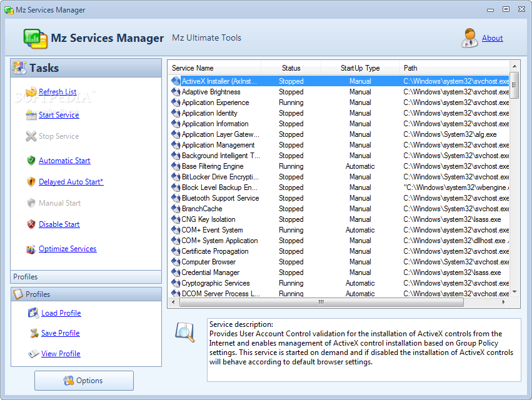Select the COM+ Event System service
Image resolution: width=532 pixels, height=400 pixels.
[x=339, y=229]
